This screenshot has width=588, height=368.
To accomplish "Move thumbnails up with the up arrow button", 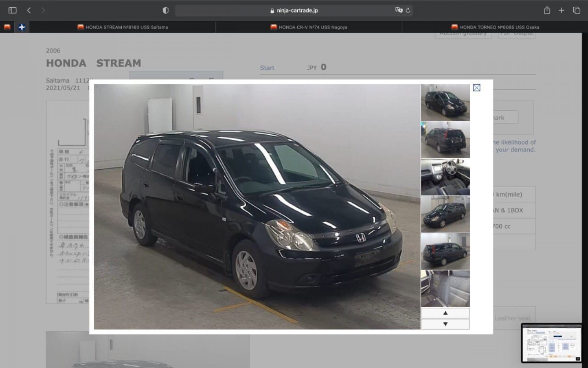I will coord(445,313).
